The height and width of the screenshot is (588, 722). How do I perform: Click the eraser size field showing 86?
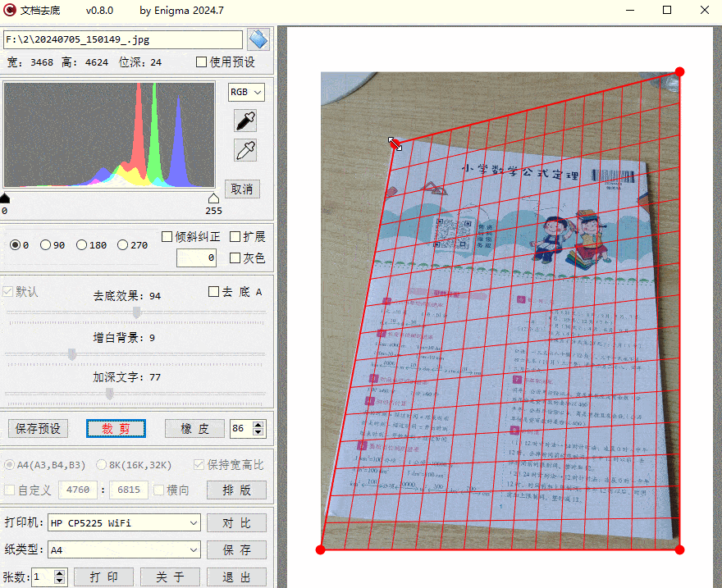[x=242, y=428]
